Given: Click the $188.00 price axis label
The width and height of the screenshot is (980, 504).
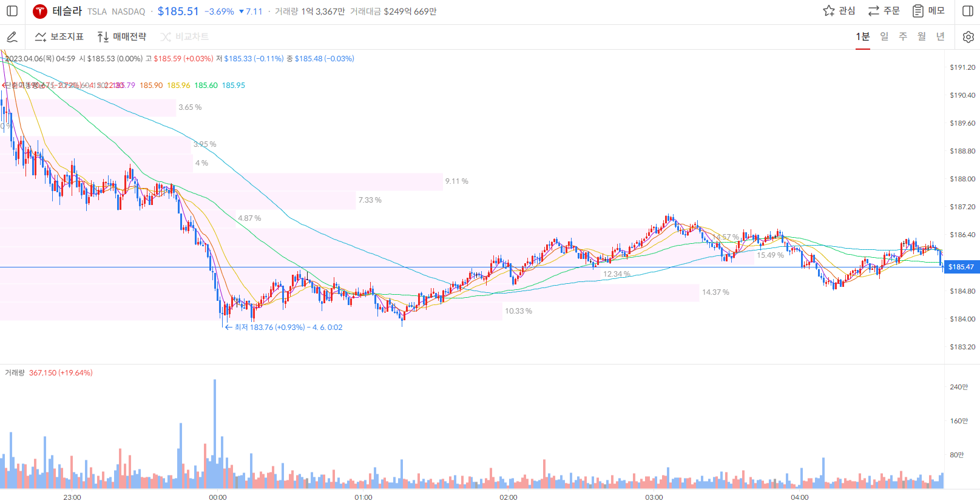Looking at the screenshot, I should tap(962, 179).
